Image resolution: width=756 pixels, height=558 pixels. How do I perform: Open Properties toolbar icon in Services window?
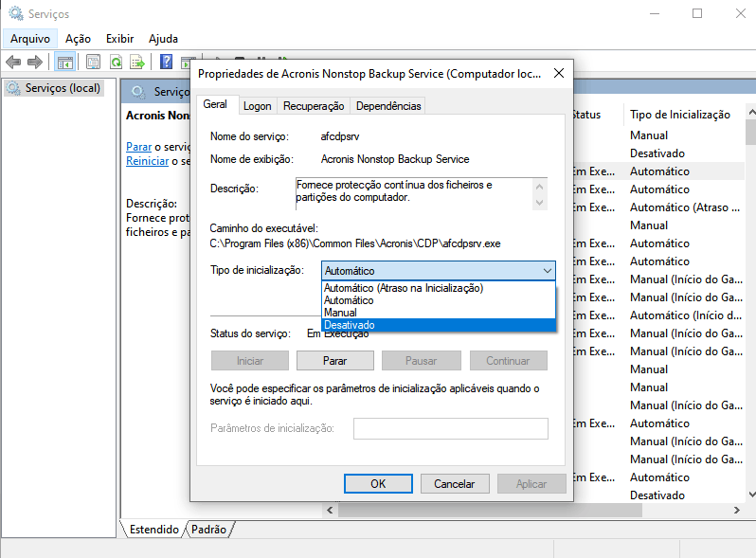(93, 62)
